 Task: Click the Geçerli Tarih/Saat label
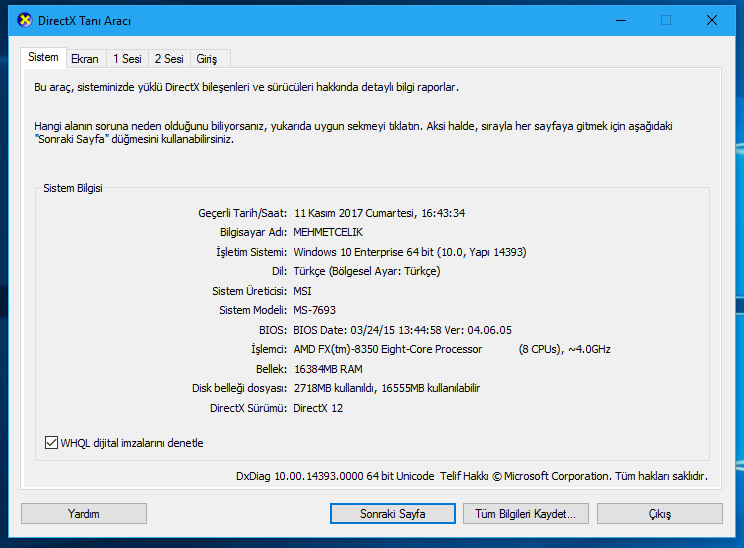(242, 213)
